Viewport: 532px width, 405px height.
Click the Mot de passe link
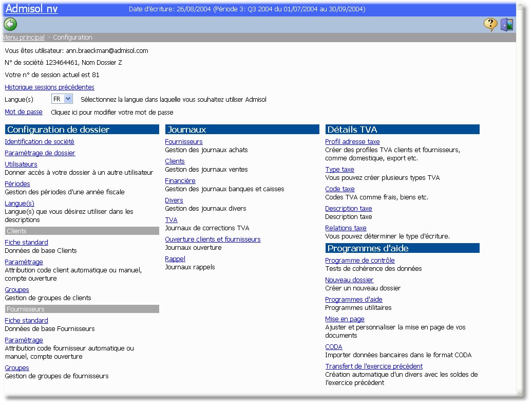click(24, 112)
